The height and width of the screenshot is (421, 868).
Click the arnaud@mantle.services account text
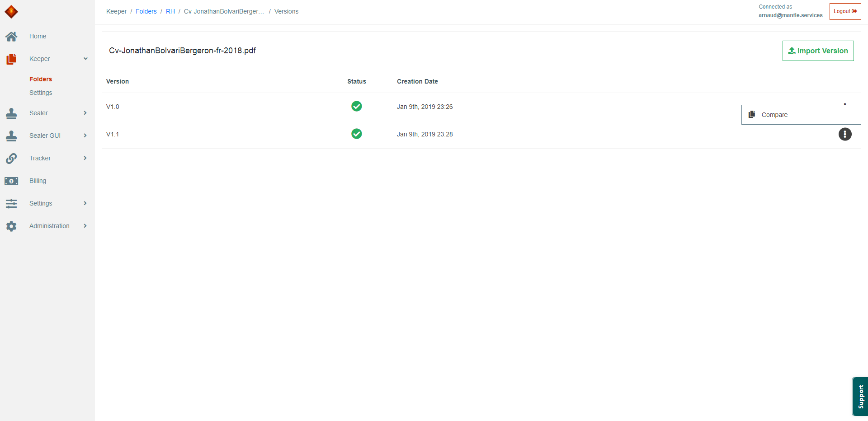pos(790,15)
